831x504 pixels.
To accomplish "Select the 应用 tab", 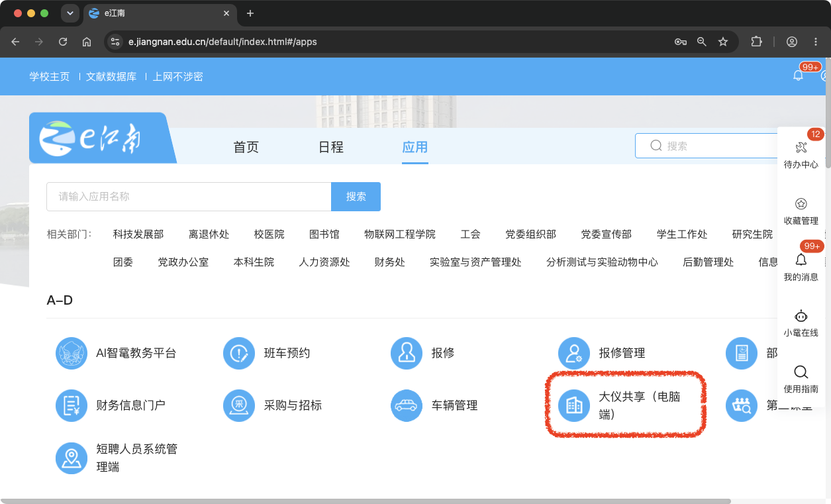I will point(415,147).
